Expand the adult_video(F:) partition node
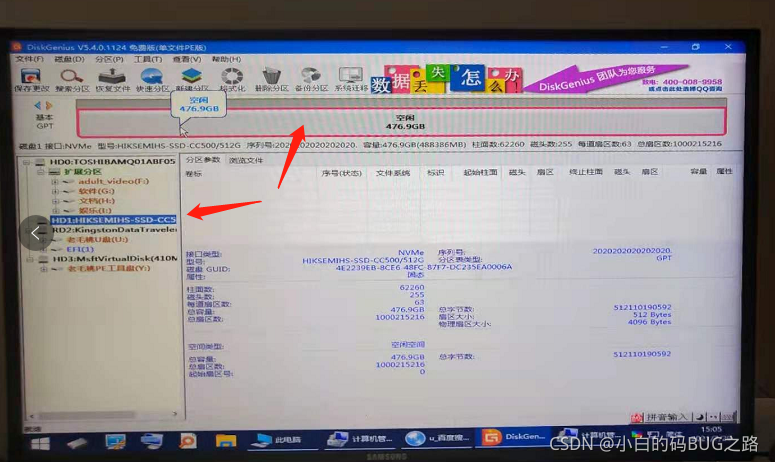Screen dimensions: 775x462 coord(55,181)
